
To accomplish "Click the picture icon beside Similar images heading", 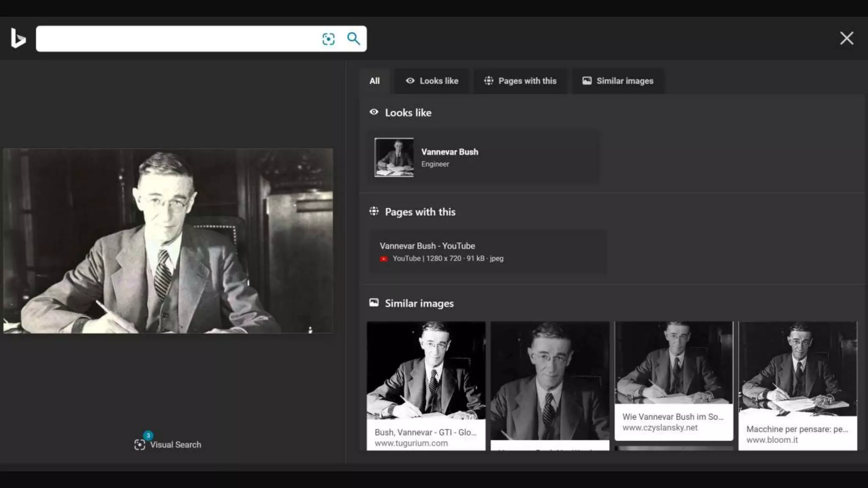I will [374, 303].
